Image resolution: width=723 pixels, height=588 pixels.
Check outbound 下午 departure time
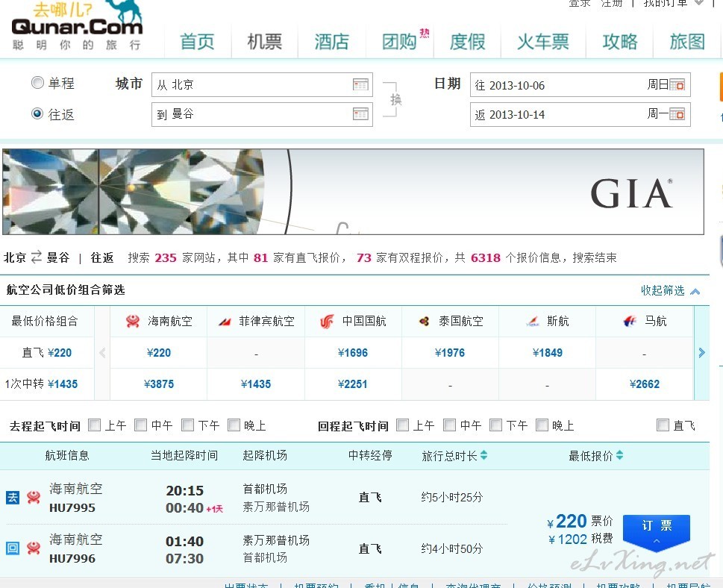tap(188, 425)
